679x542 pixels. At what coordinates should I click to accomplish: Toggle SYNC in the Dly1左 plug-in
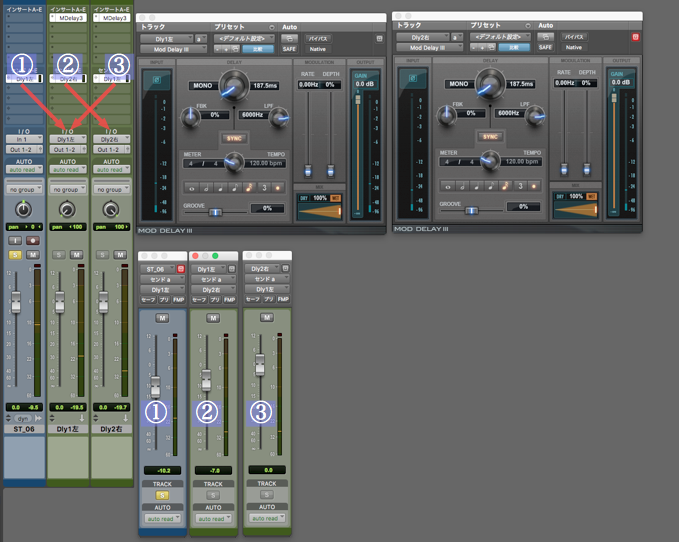coord(234,139)
